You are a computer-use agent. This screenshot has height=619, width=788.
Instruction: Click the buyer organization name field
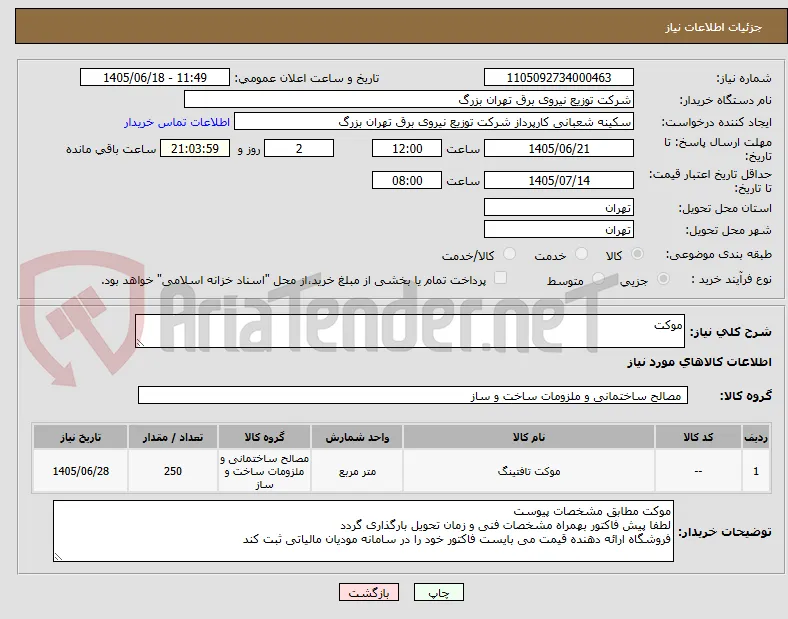tap(409, 99)
